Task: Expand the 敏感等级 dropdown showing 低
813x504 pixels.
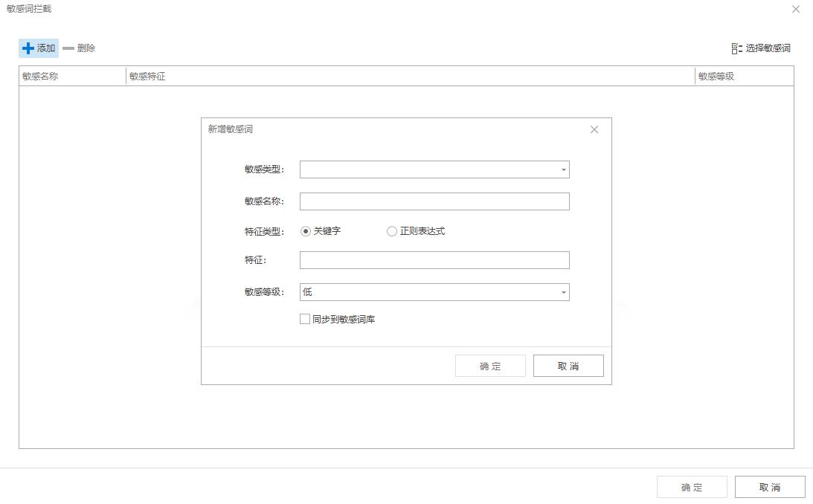Action: 434,292
